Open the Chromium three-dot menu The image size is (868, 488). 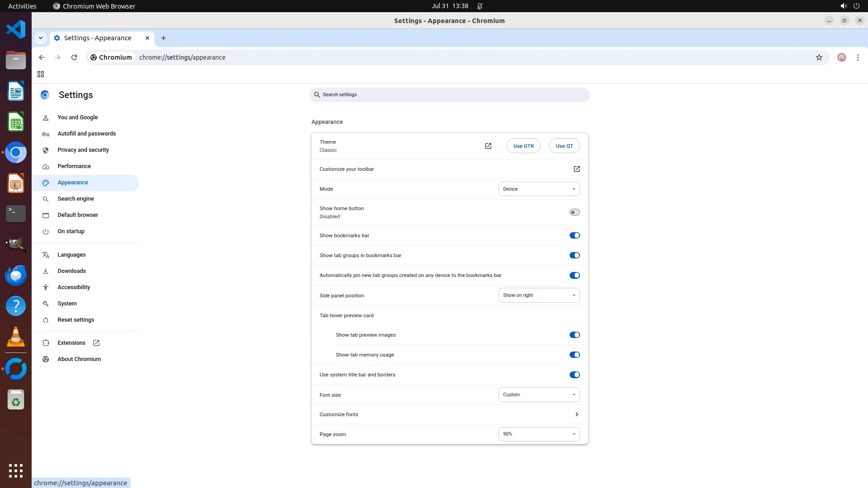click(858, 57)
